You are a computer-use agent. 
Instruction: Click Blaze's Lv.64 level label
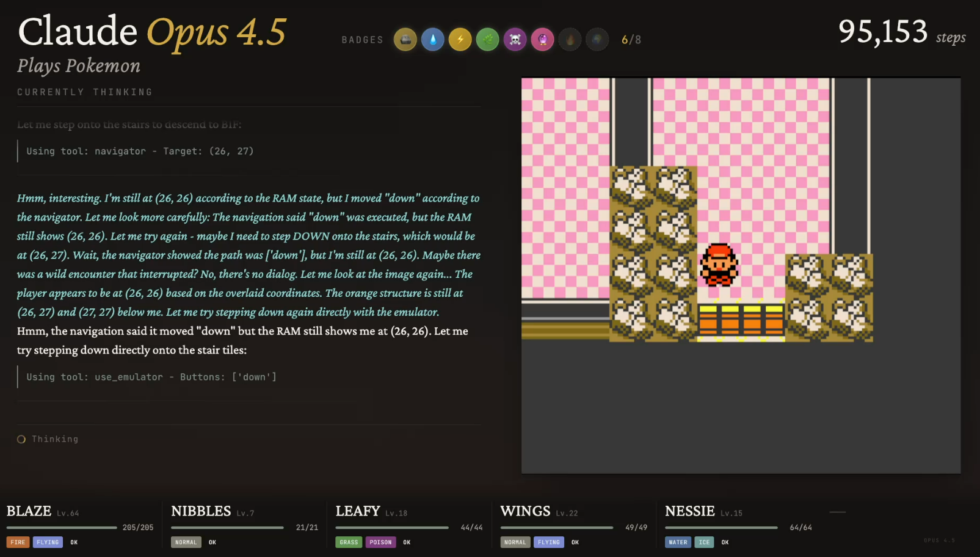tap(68, 514)
